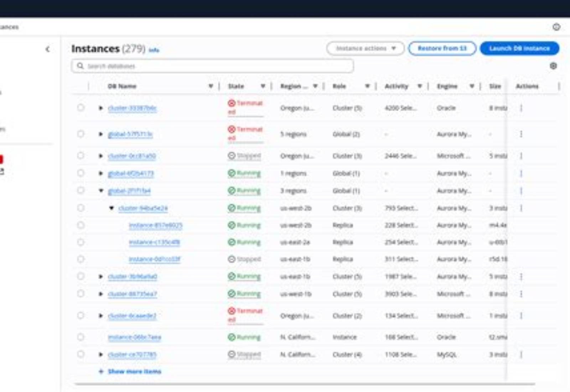Select radio button for stopped us-east-1b replica
570x392 pixels.
point(81,259)
